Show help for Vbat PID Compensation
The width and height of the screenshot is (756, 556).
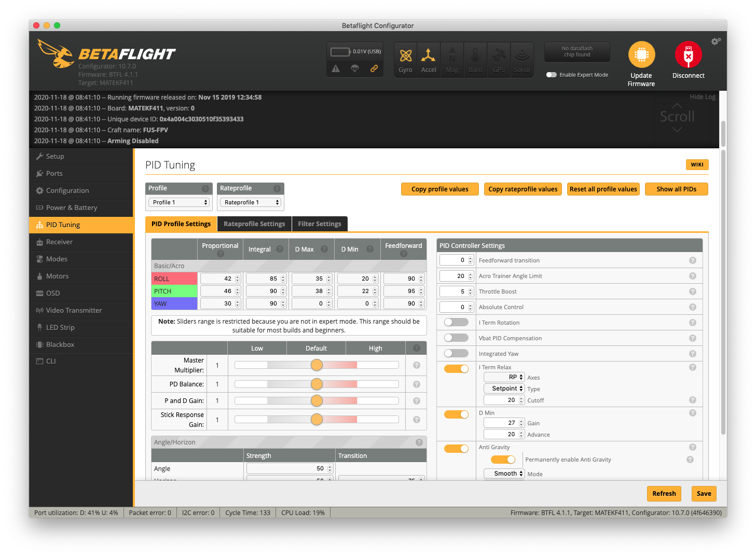(692, 338)
